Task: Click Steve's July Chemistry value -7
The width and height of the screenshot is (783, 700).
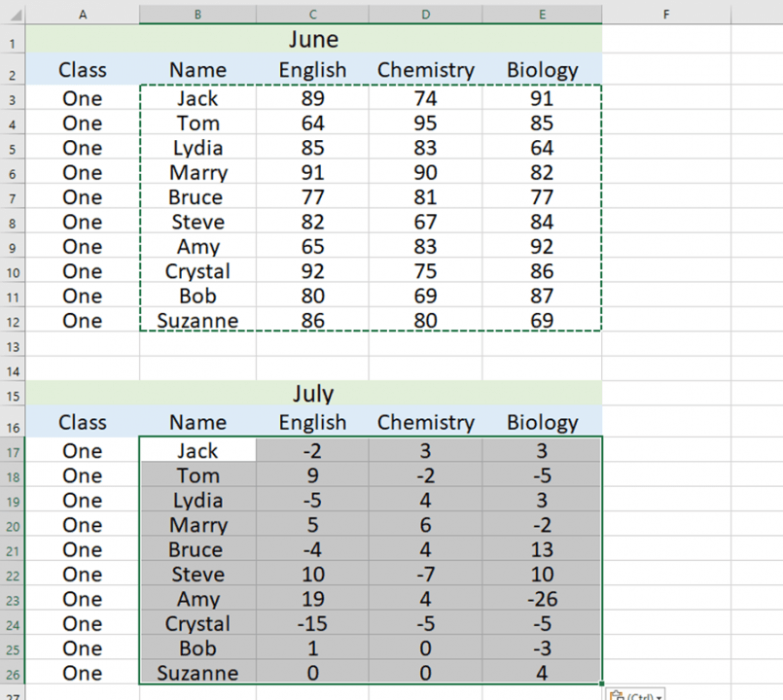Action: pyautogui.click(x=425, y=574)
